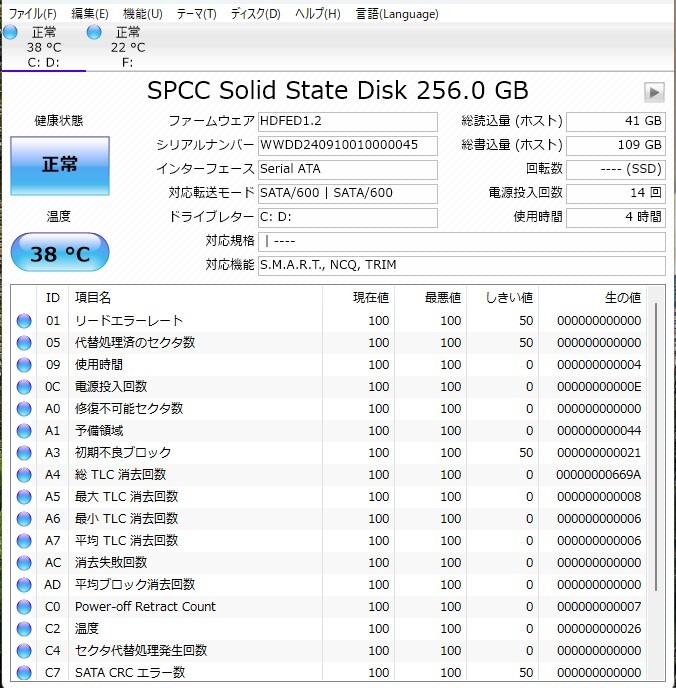Click the 現在値 column header
The height and width of the screenshot is (688, 676).
pyautogui.click(x=358, y=298)
